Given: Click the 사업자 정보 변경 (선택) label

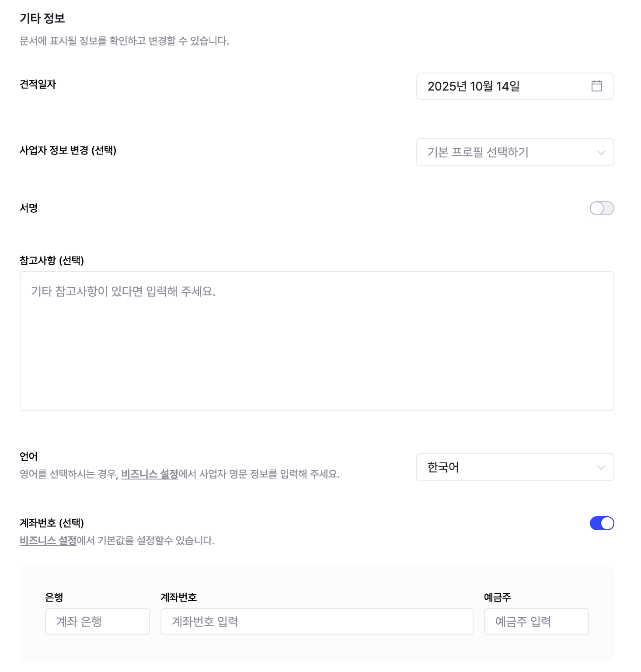Looking at the screenshot, I should 68,150.
